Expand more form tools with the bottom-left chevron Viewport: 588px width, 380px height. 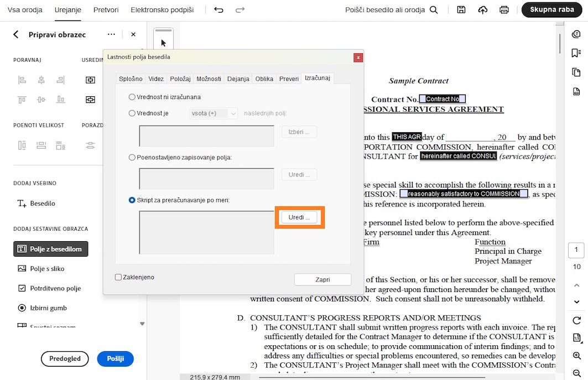(x=142, y=323)
